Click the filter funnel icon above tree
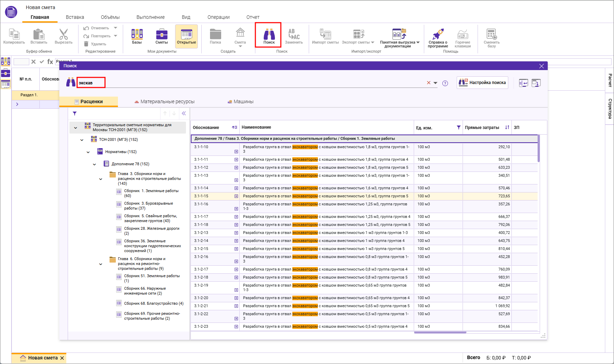This screenshot has width=614, height=364. click(x=75, y=113)
